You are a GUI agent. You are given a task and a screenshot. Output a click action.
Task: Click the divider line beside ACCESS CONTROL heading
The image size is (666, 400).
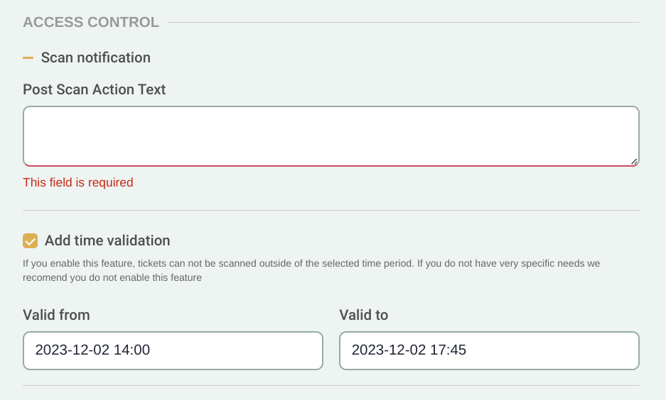[x=400, y=22]
